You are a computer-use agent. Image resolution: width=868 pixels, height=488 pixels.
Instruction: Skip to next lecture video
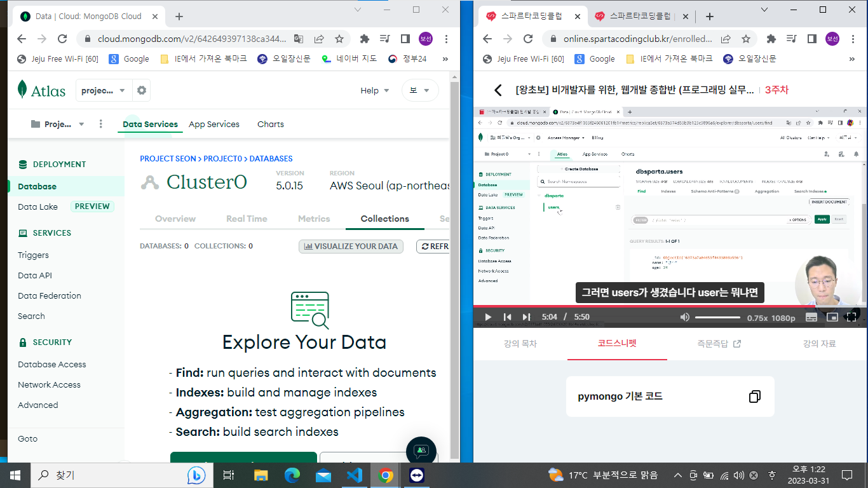[526, 316]
